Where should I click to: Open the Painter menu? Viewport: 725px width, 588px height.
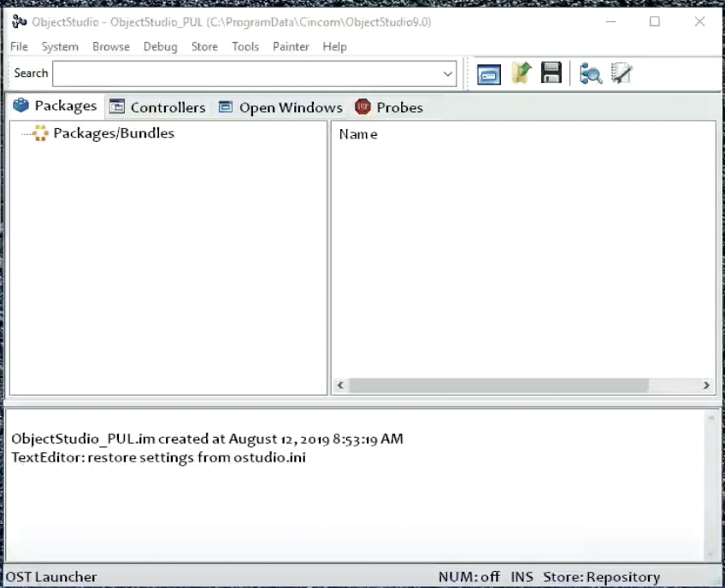(x=291, y=47)
